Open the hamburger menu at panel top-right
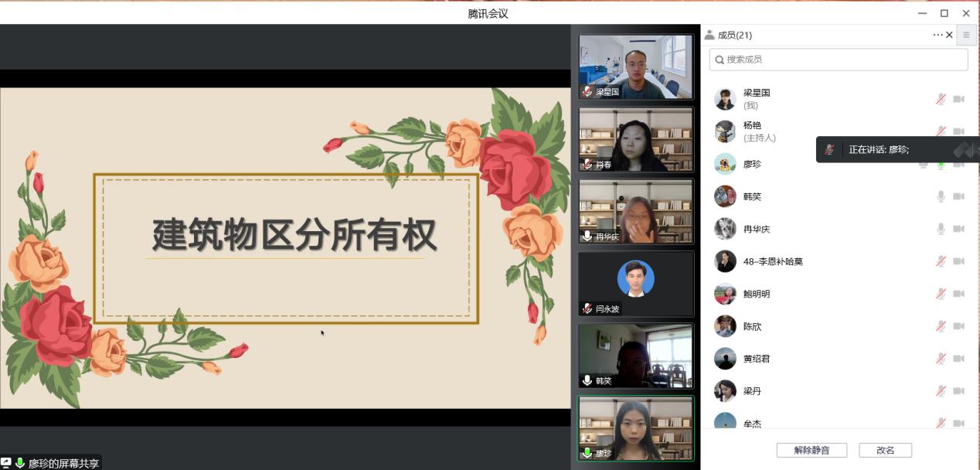This screenshot has width=980, height=470. pyautogui.click(x=966, y=35)
